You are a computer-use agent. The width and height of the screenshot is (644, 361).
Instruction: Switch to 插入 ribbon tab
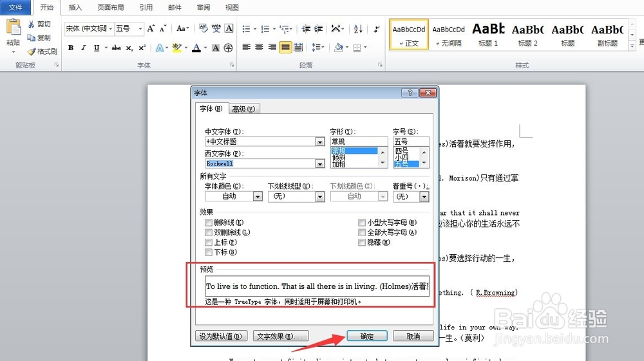(x=75, y=7)
